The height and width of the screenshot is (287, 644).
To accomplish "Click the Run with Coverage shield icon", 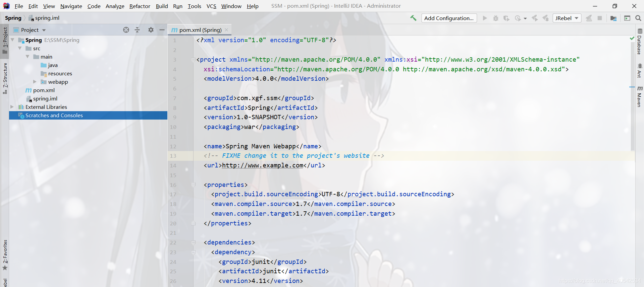I will pos(506,18).
